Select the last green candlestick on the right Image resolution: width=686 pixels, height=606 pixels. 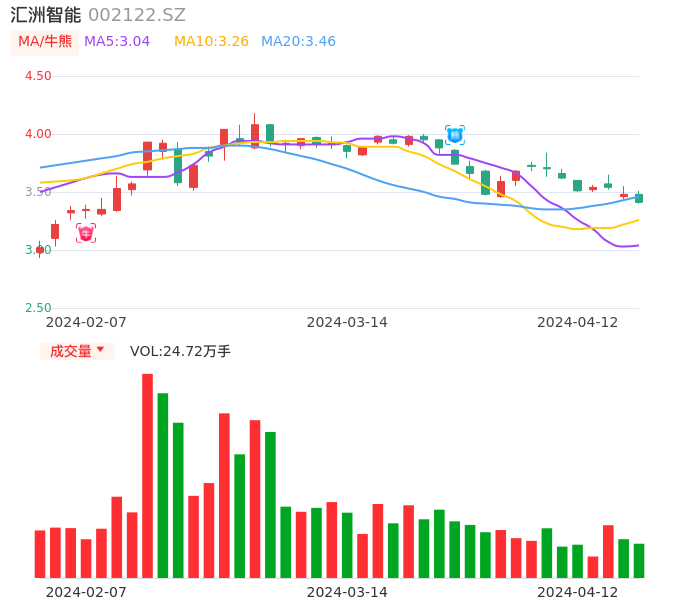click(x=639, y=198)
